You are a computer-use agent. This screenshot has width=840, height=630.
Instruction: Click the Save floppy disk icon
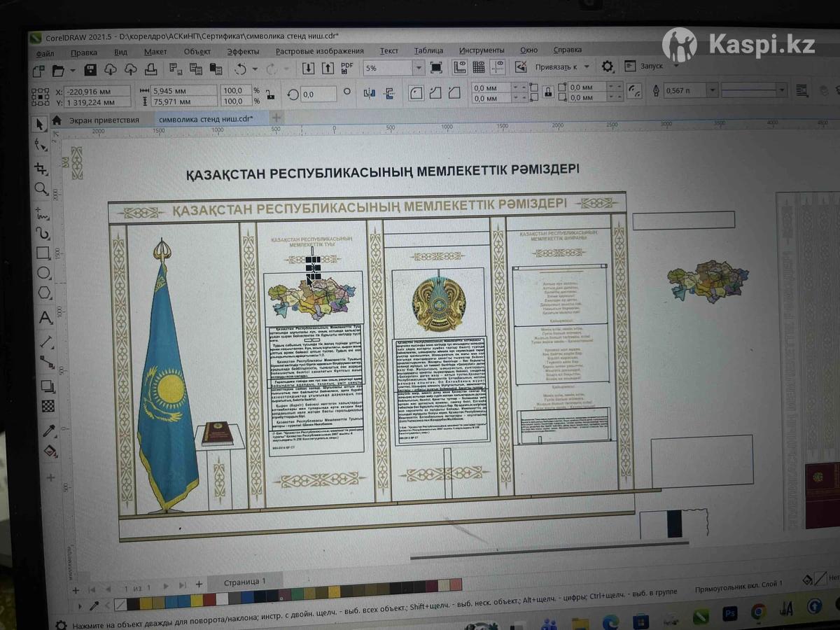[x=90, y=69]
